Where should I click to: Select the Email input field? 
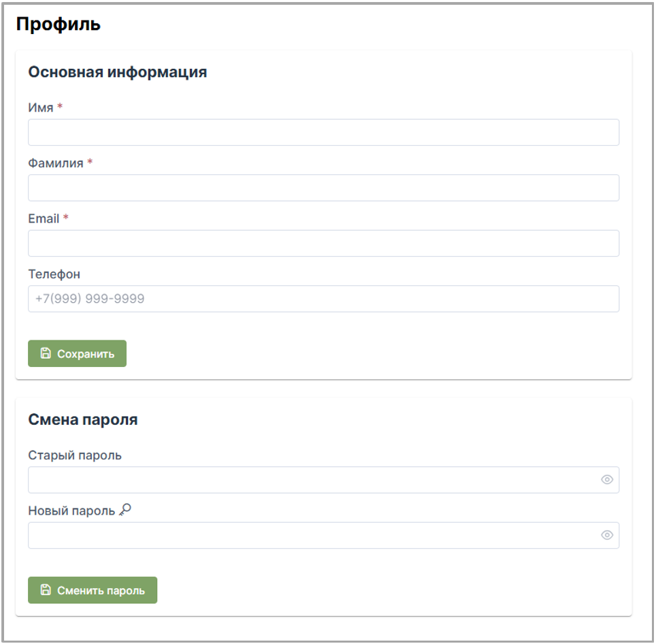tap(323, 243)
